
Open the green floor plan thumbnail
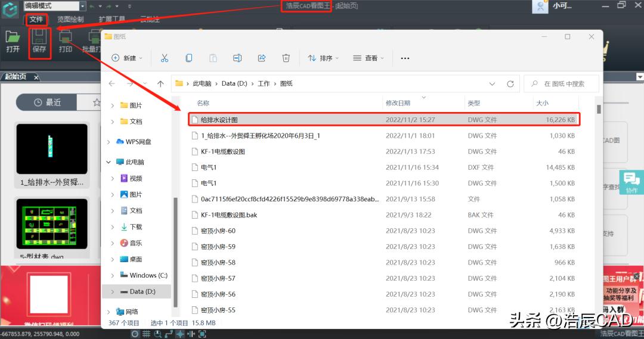[52, 223]
